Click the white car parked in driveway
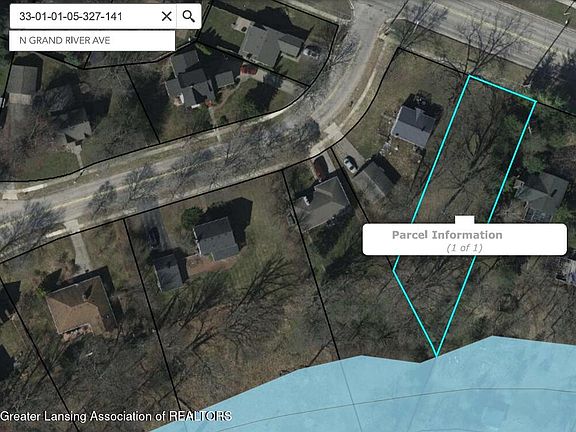The height and width of the screenshot is (432, 576). point(350,164)
